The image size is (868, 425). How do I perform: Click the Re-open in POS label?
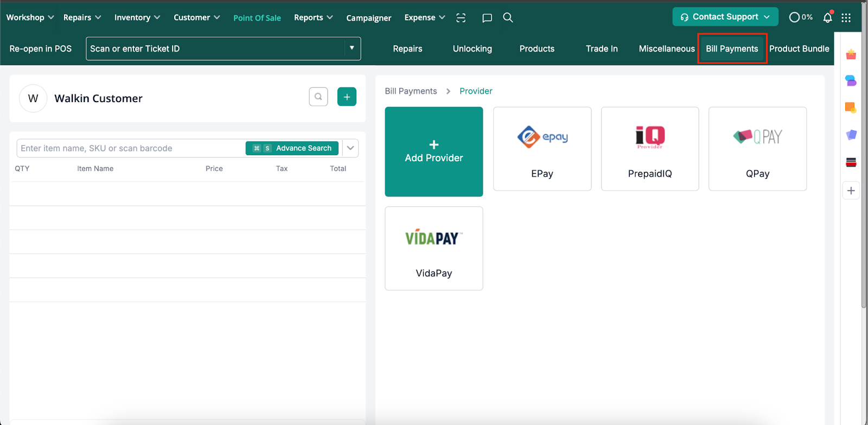(41, 49)
